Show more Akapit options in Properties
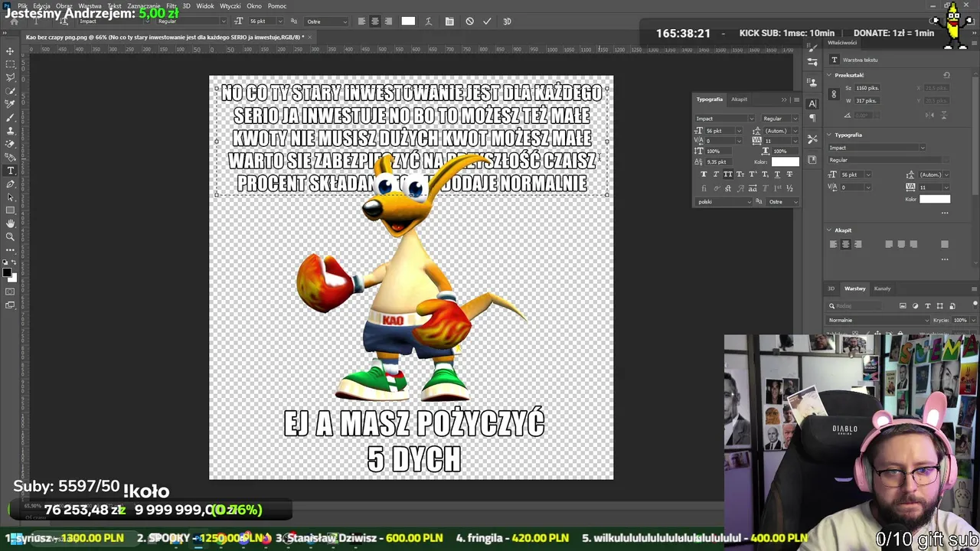The height and width of the screenshot is (551, 980). 944,259
